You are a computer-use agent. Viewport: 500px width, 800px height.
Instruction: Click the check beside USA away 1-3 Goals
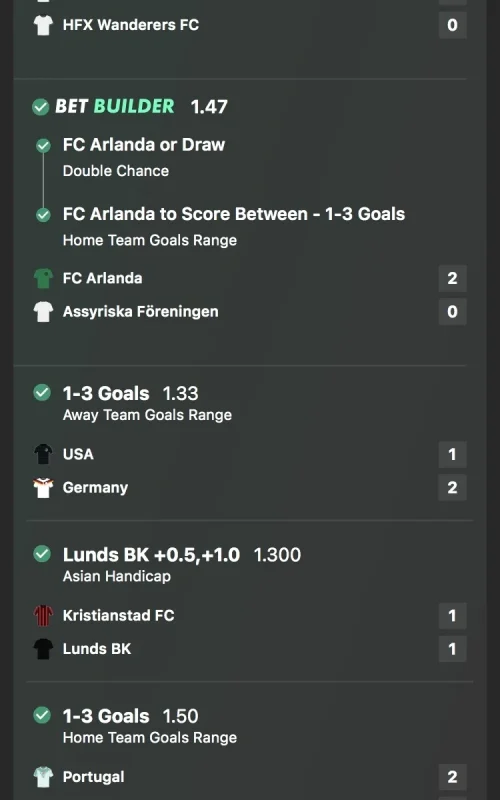pyautogui.click(x=42, y=393)
